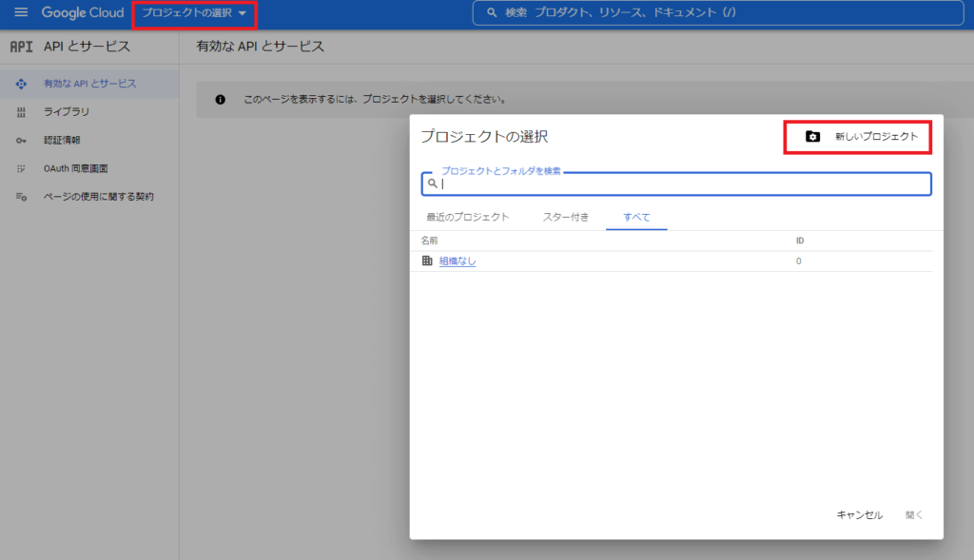This screenshot has height=560, width=974.
Task: Click the プロジェクトの選択 dialog title
Action: point(484,137)
